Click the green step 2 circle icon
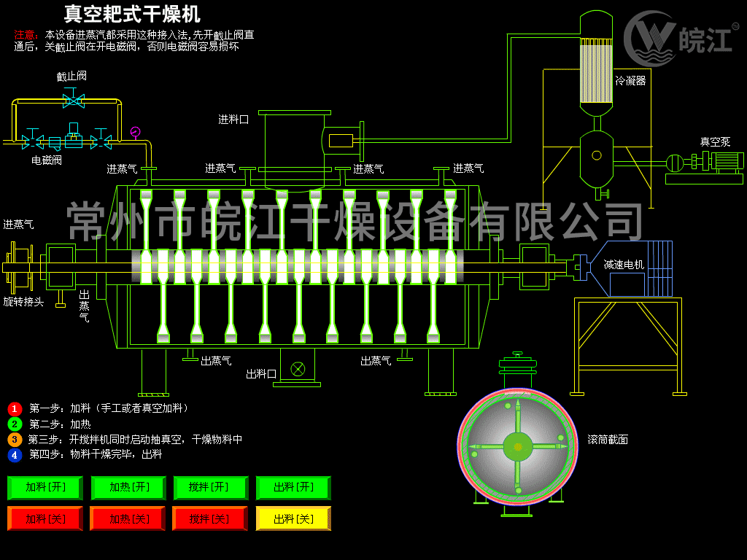Screen dimensions: 747x560 tap(15, 424)
